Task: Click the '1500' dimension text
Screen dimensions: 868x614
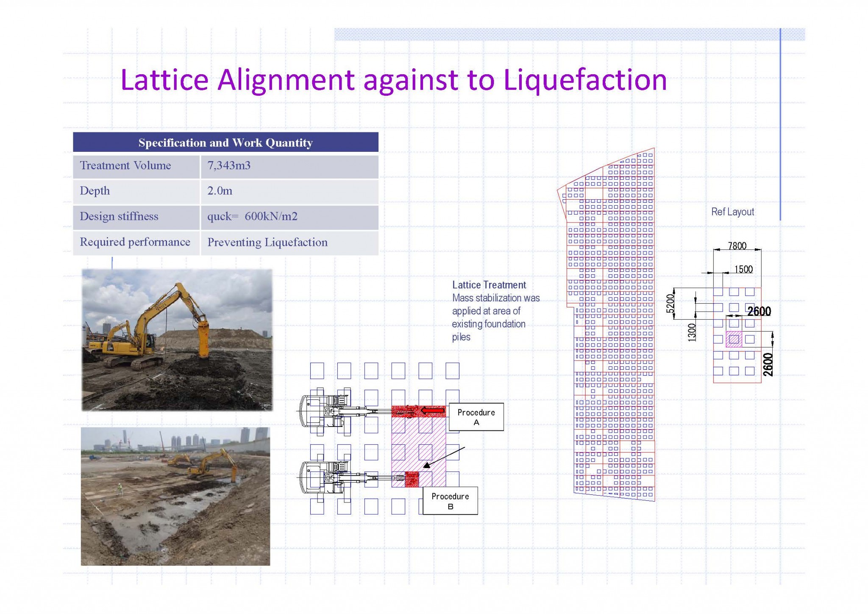Action: 743,269
